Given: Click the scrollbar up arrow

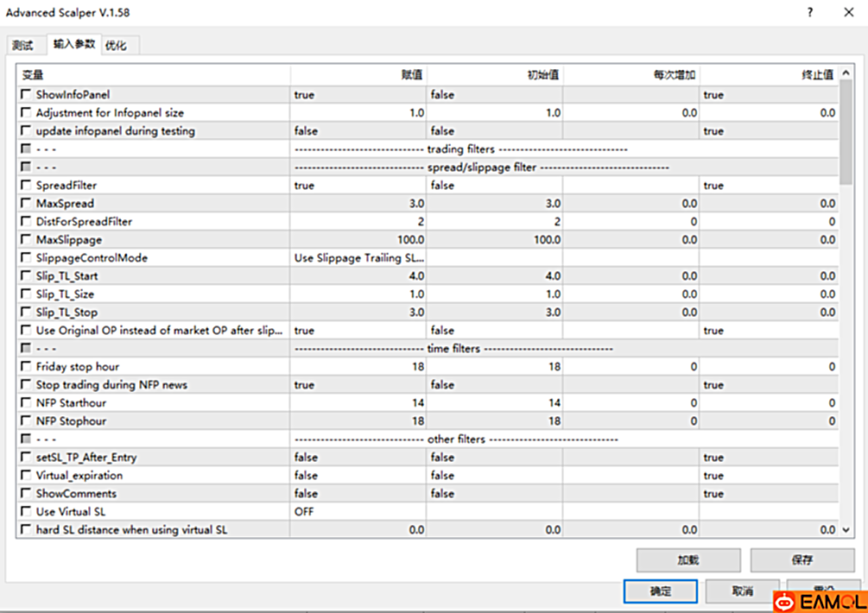Looking at the screenshot, I should [846, 73].
